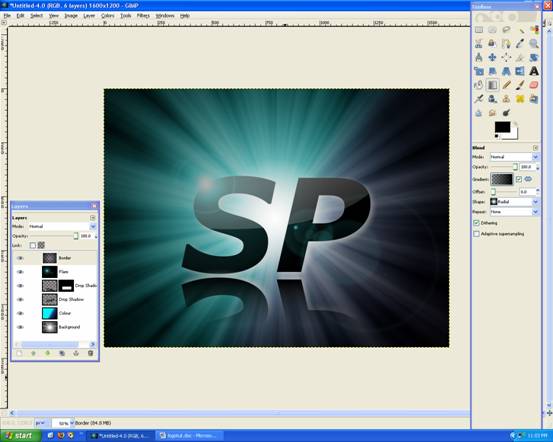Click the Windows start button
The image size is (553, 442).
pos(20,436)
